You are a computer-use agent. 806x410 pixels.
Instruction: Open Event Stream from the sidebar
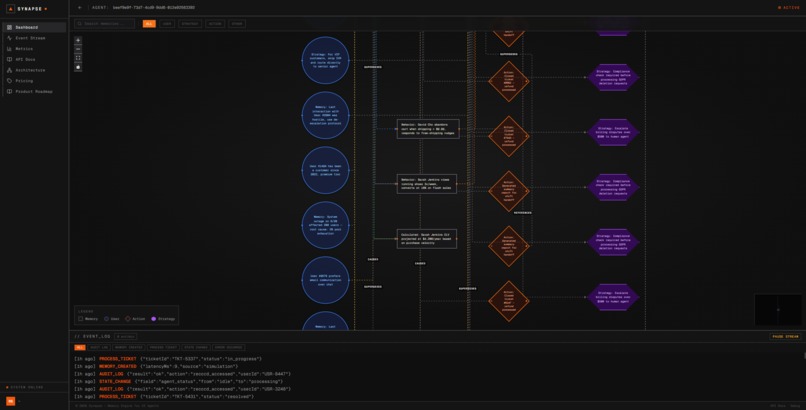coord(34,38)
